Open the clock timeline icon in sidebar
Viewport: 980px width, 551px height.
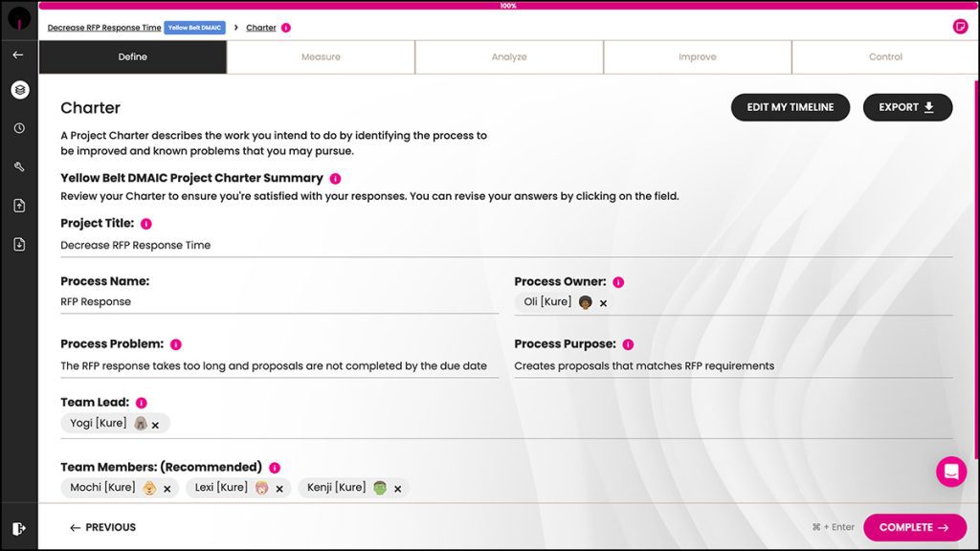click(x=19, y=128)
